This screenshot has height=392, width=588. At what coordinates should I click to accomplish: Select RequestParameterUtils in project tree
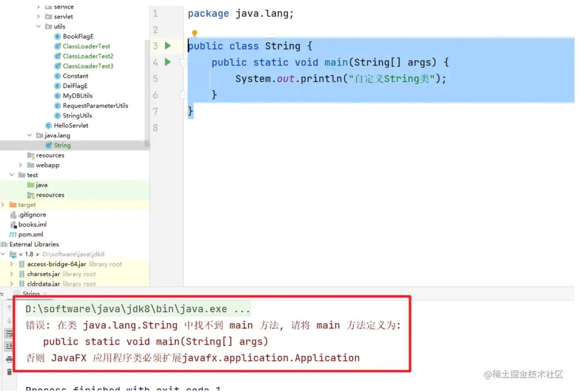click(95, 105)
